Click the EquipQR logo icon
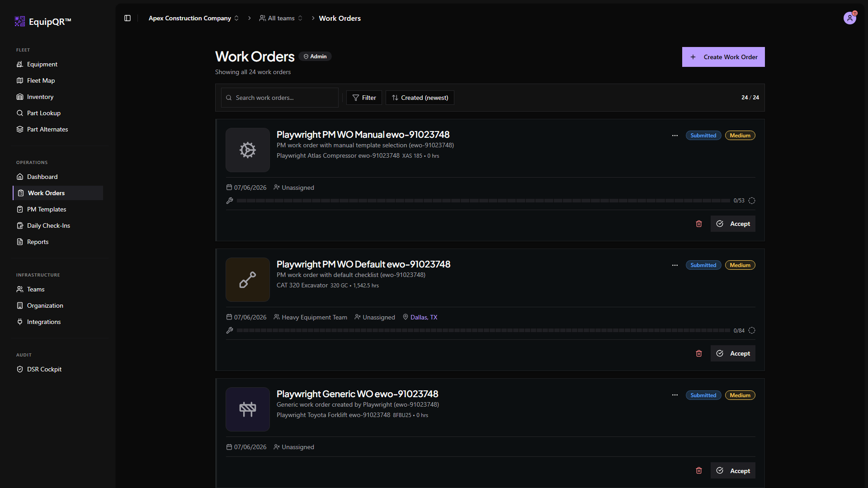This screenshot has width=868, height=488. 20,21
